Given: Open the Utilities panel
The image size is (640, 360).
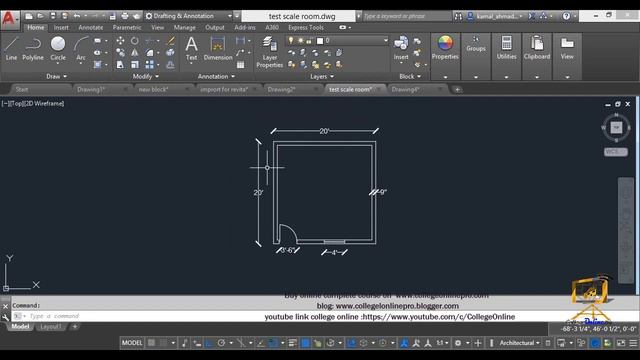Looking at the screenshot, I should [x=507, y=48].
